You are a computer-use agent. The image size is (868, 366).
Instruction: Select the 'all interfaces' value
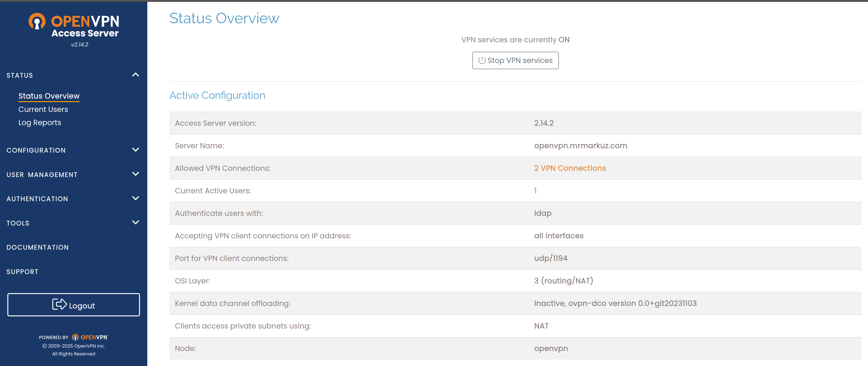click(559, 236)
